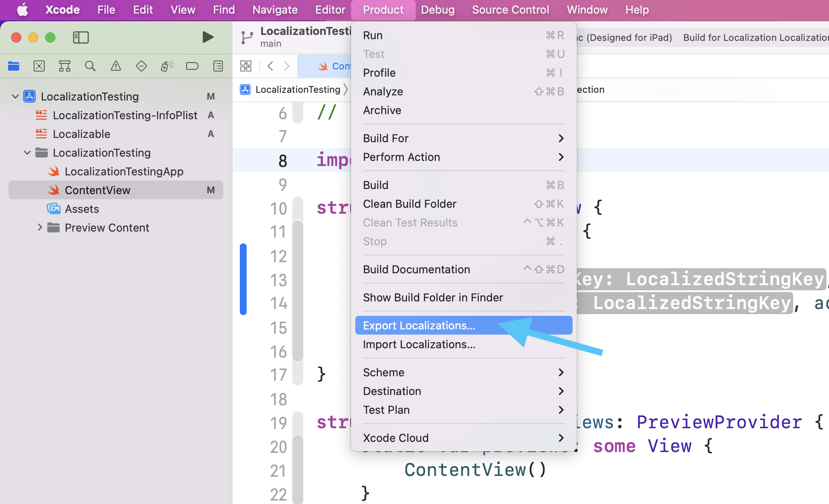
Task: Open the Find navigator magnifier icon
Action: coord(90,66)
